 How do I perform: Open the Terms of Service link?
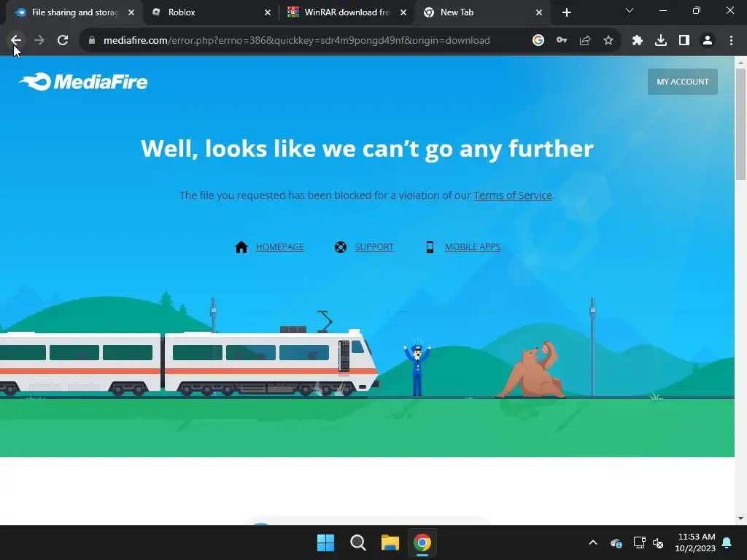513,195
